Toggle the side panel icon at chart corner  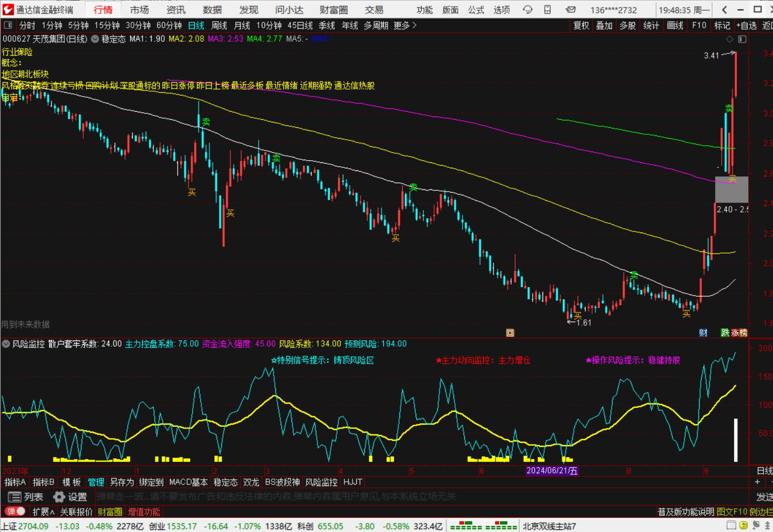pyautogui.click(x=742, y=39)
